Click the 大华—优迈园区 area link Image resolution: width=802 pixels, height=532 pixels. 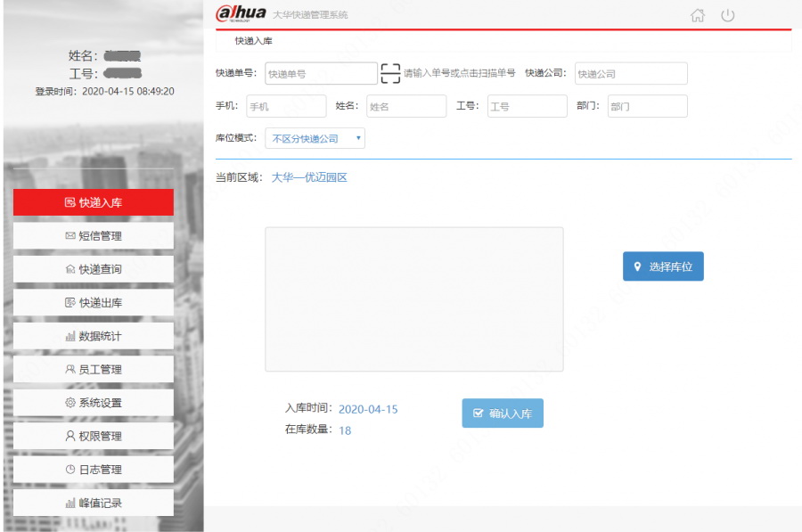[x=309, y=177]
